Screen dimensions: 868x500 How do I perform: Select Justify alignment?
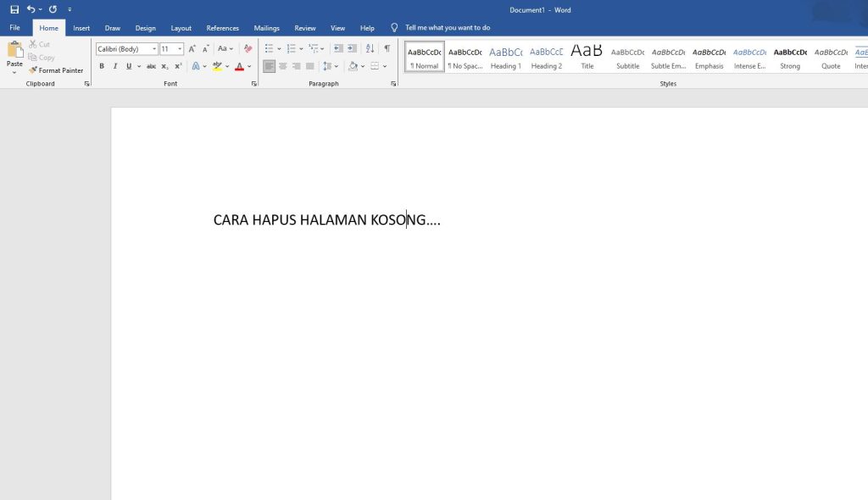point(310,66)
